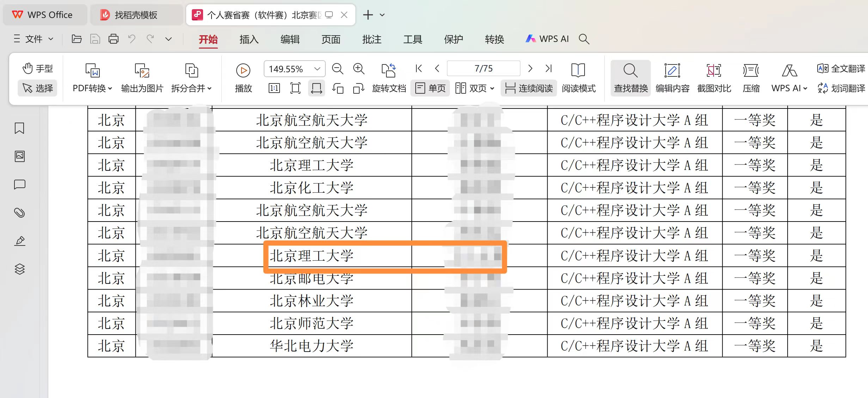This screenshot has height=398, width=868.
Task: Open the zoom percentage dropdown
Action: pyautogui.click(x=317, y=69)
